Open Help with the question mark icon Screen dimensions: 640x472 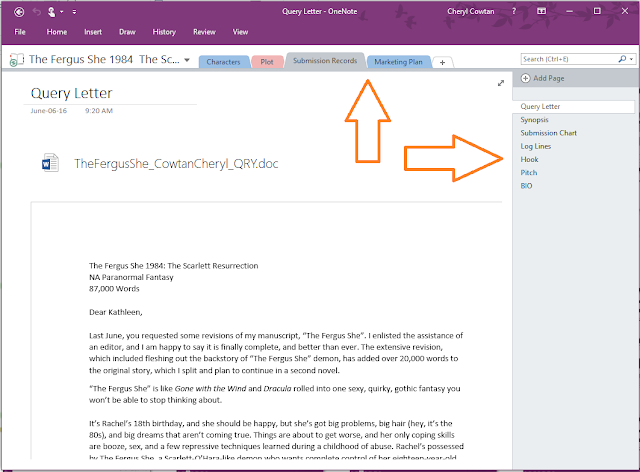tap(514, 11)
